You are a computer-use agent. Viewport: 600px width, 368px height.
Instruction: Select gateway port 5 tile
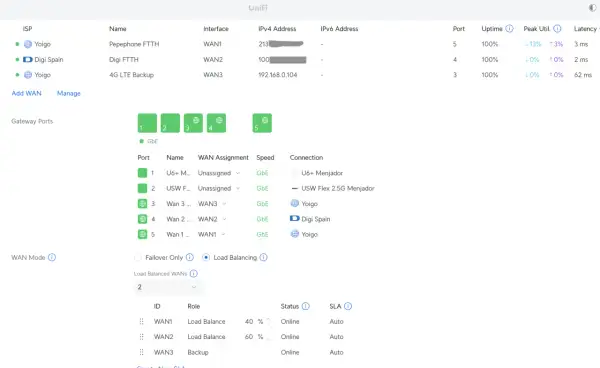[x=262, y=123]
